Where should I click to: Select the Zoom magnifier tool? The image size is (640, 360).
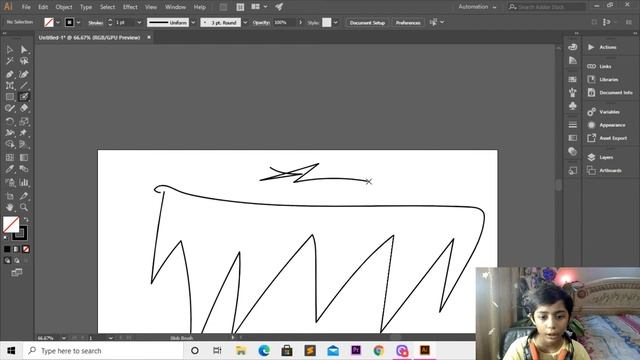pyautogui.click(x=24, y=207)
